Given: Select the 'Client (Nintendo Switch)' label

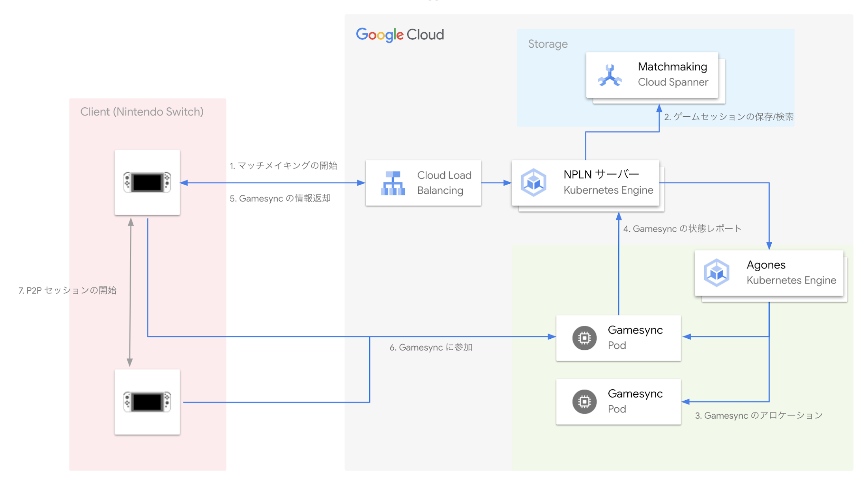Looking at the screenshot, I should point(142,112).
